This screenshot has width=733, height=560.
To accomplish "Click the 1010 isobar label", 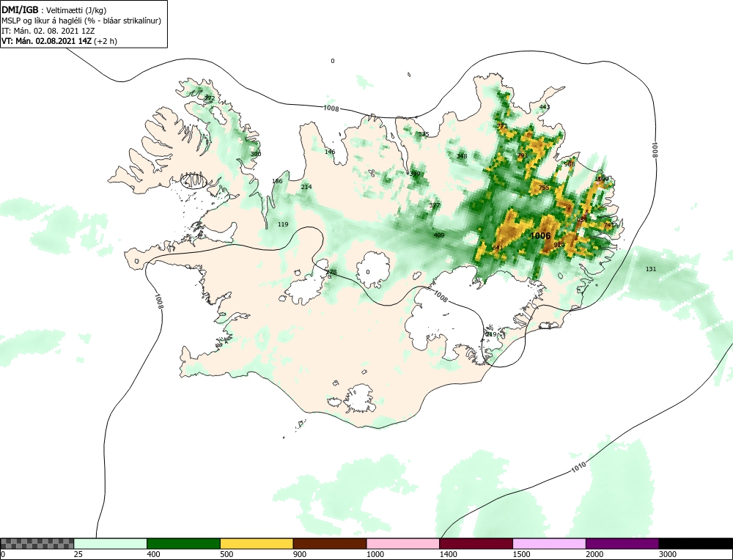I will (x=578, y=466).
